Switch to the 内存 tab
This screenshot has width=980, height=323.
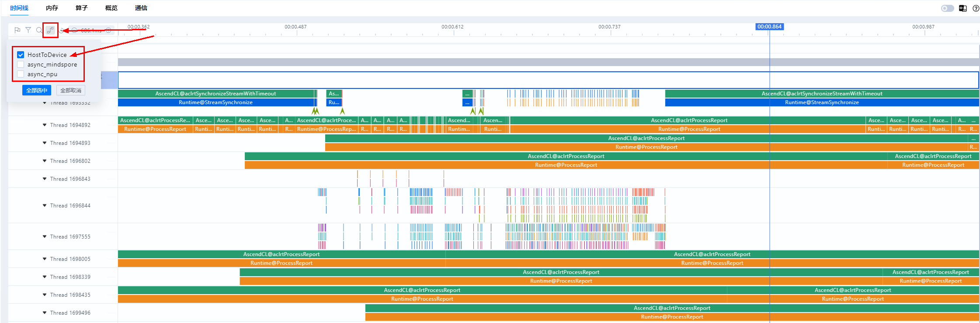[52, 8]
